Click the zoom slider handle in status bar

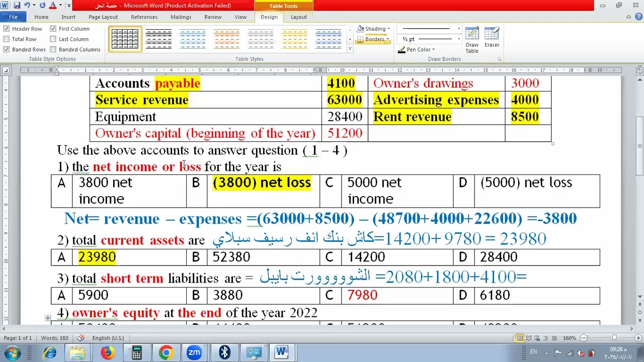pos(614,338)
